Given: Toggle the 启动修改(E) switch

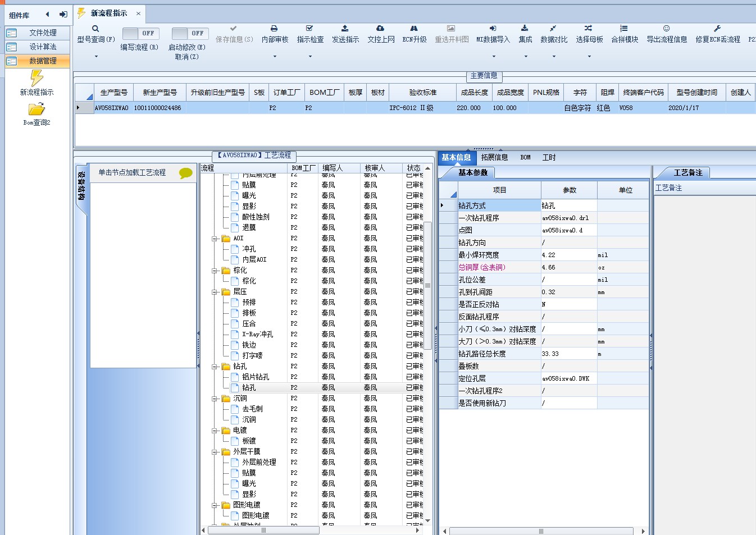Looking at the screenshot, I should (x=190, y=34).
